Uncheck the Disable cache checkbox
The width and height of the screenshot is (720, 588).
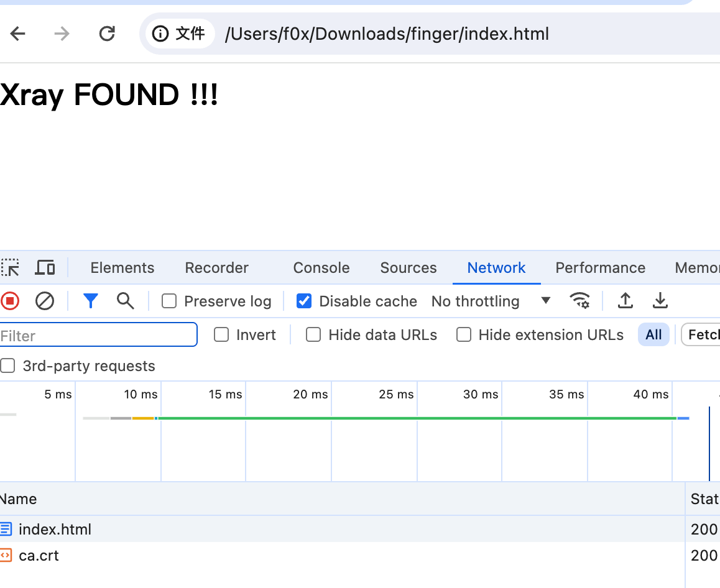(304, 301)
